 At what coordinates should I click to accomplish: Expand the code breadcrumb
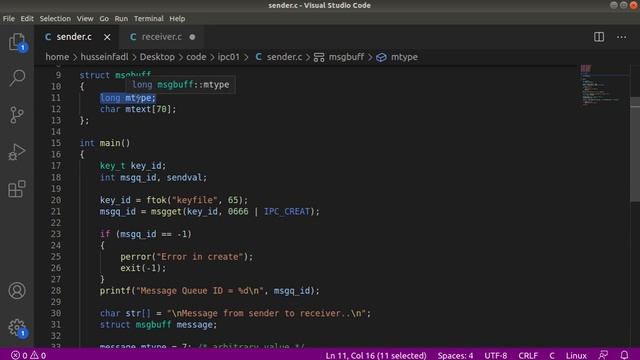click(x=196, y=57)
